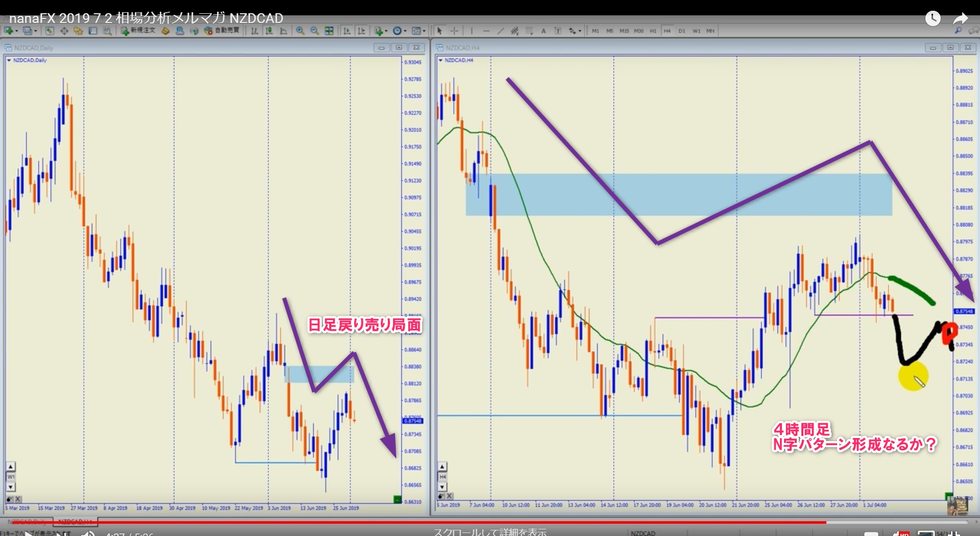Screen dimensions: 980x536
Task: Open the periodicity clock dropdown
Action: pos(400,31)
